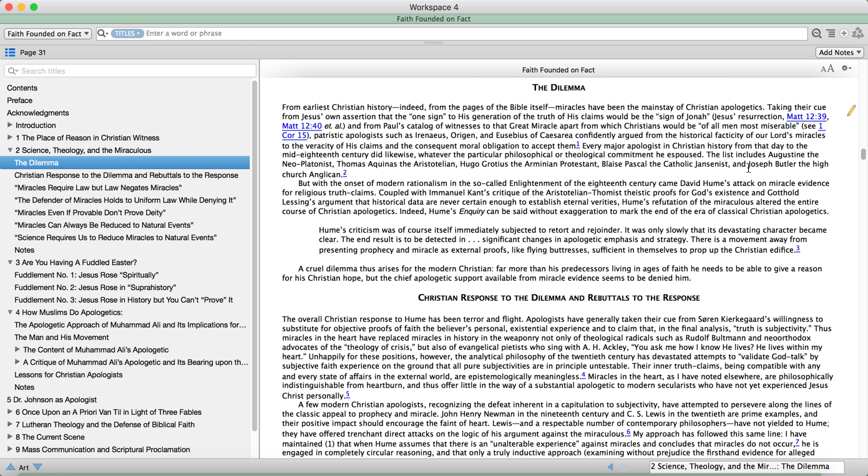Open footnote 1 after "accept them"
This screenshot has width=868, height=476.
578,144
